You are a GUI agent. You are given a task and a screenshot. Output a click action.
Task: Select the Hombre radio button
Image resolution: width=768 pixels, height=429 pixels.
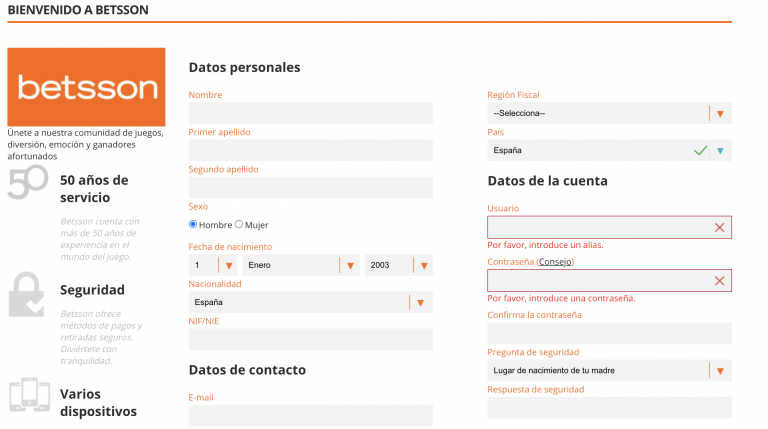coord(193,224)
